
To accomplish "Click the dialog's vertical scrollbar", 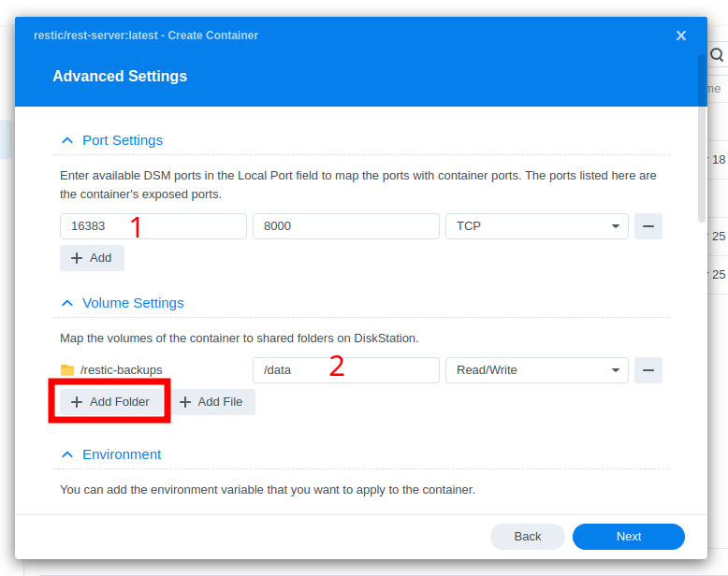I will tap(702, 138).
